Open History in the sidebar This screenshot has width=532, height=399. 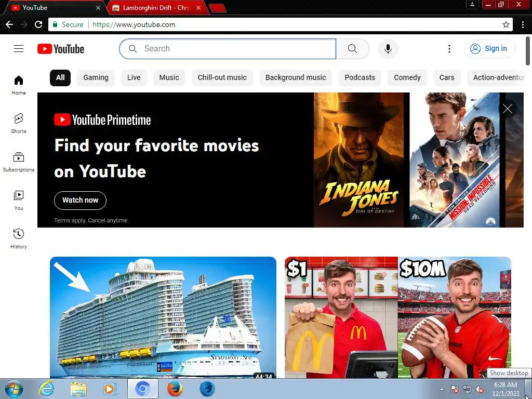tap(19, 238)
